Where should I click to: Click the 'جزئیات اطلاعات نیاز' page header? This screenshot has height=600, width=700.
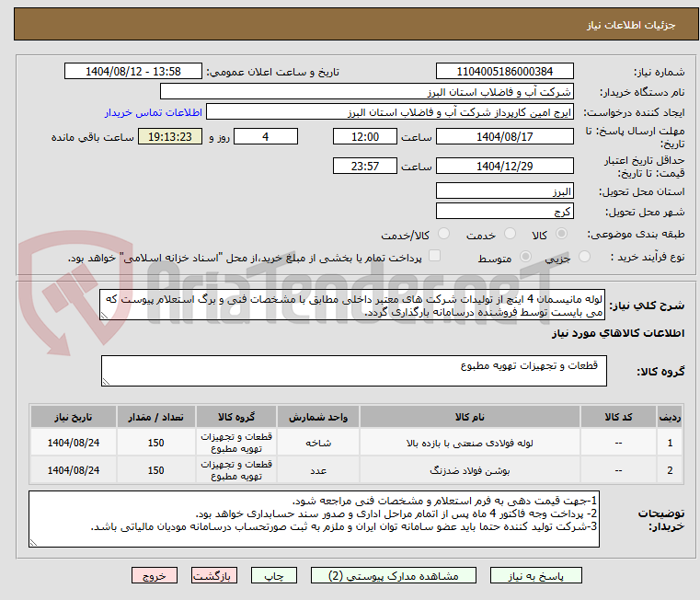coord(631,25)
